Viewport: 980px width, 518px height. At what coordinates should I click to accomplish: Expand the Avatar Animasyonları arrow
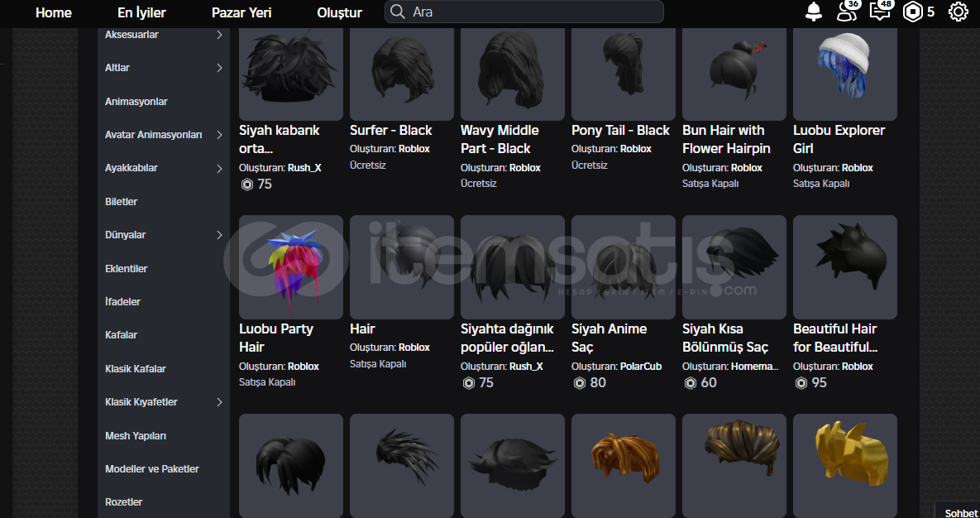pos(219,135)
